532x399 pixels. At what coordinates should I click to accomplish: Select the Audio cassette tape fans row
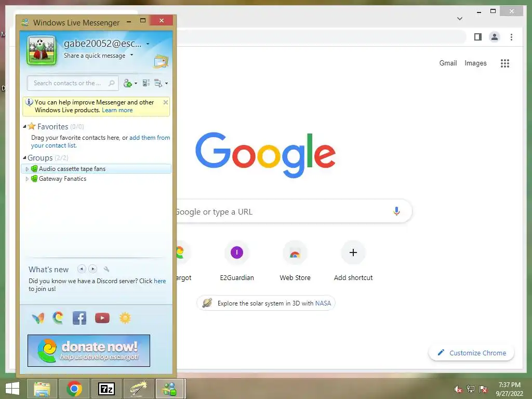click(96, 169)
